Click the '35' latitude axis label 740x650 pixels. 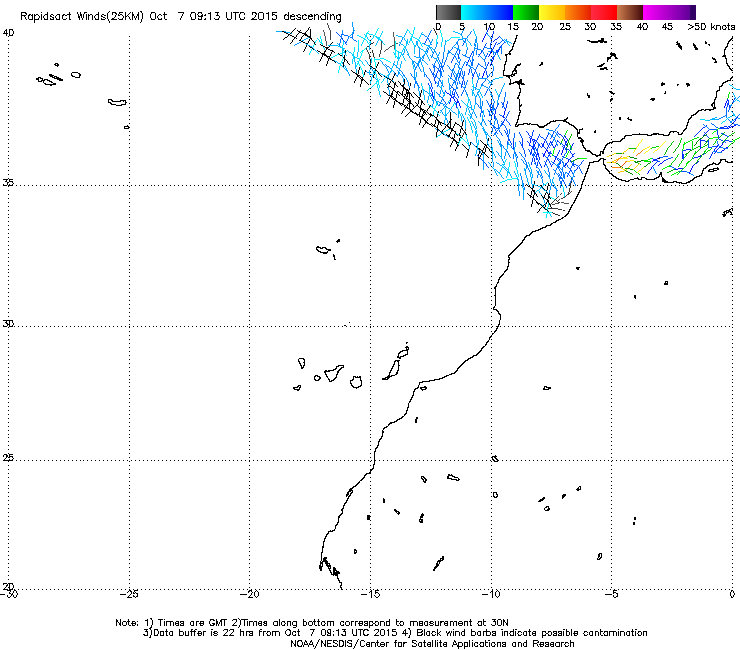tap(8, 182)
